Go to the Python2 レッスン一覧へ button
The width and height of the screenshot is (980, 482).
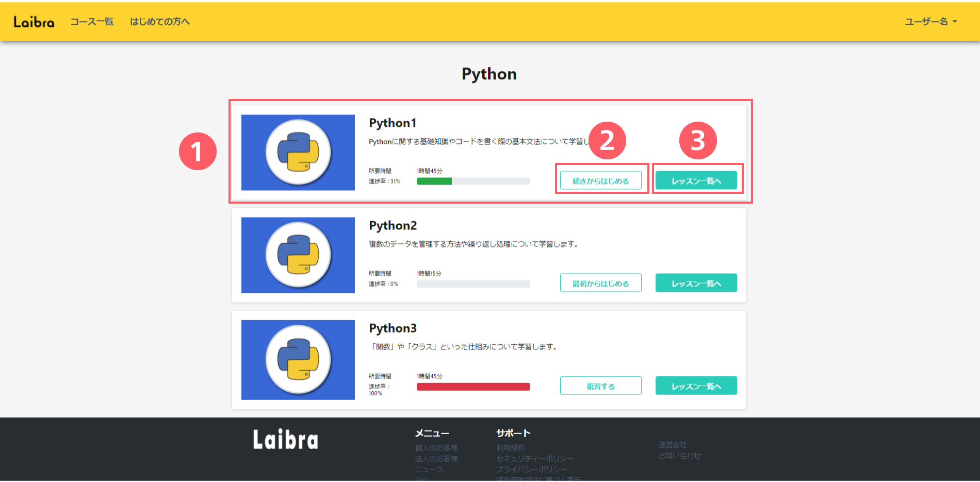(x=696, y=283)
